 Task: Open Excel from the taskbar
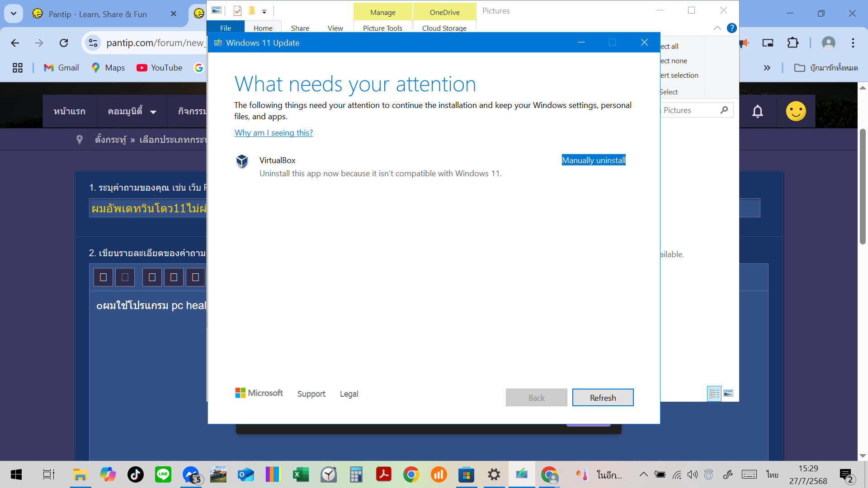pyautogui.click(x=301, y=474)
